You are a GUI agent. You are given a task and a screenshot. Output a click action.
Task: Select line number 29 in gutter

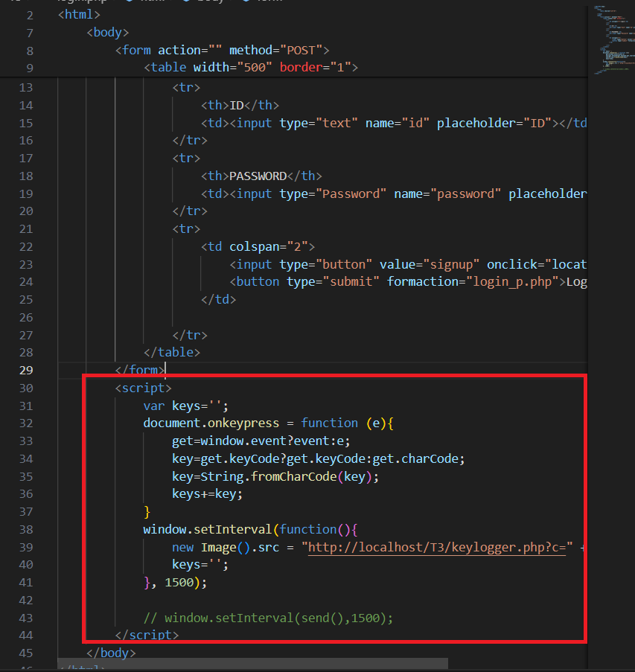[26, 370]
